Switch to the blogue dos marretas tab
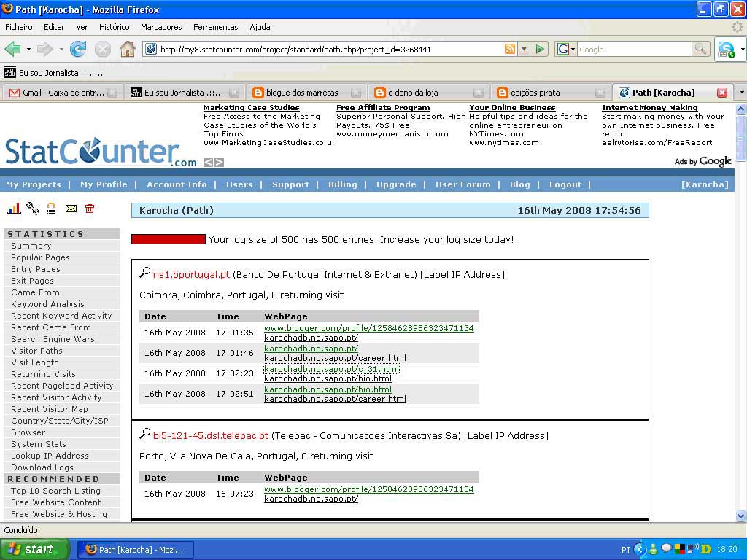 (307, 93)
